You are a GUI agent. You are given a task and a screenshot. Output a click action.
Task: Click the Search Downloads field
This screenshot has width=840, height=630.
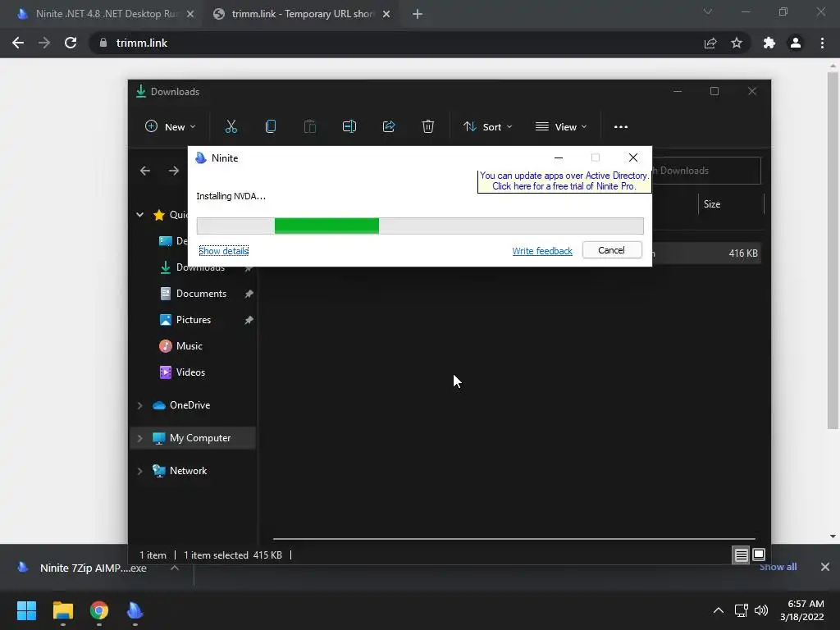pos(706,171)
